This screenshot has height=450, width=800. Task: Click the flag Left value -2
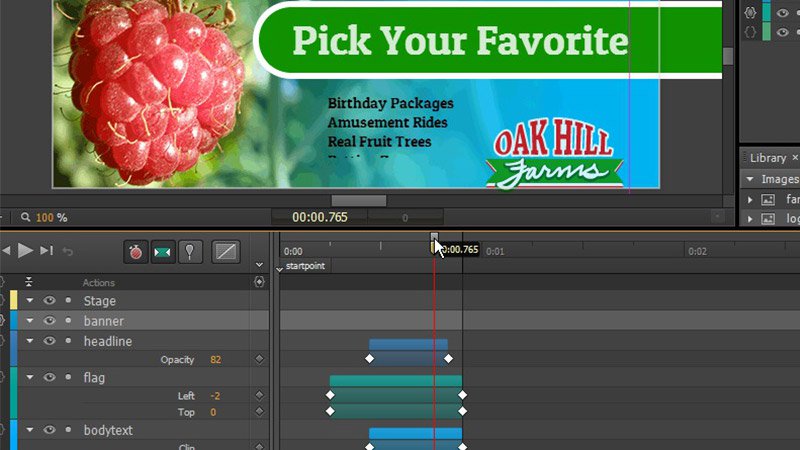(x=215, y=396)
